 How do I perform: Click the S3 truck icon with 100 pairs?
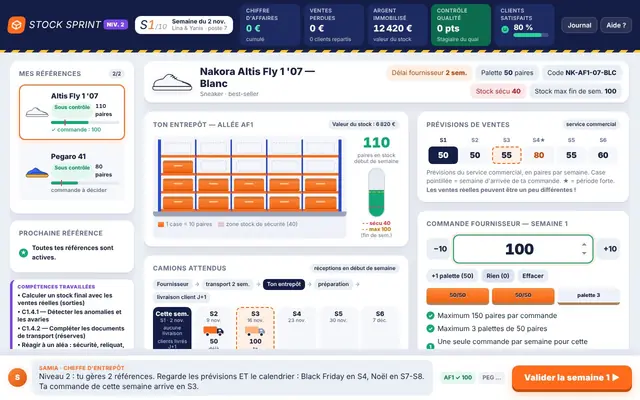[255, 331]
